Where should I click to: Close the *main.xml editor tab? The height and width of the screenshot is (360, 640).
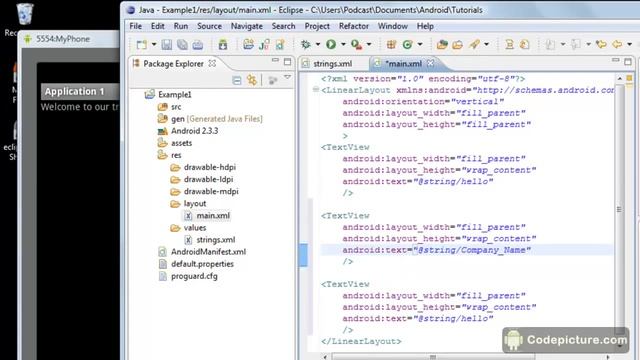pyautogui.click(x=431, y=63)
